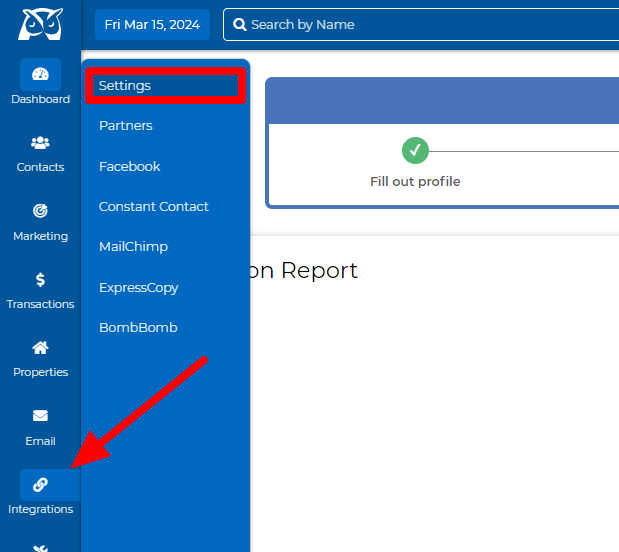The height and width of the screenshot is (552, 619).
Task: Select Partners in Integrations submenu
Action: (126, 126)
